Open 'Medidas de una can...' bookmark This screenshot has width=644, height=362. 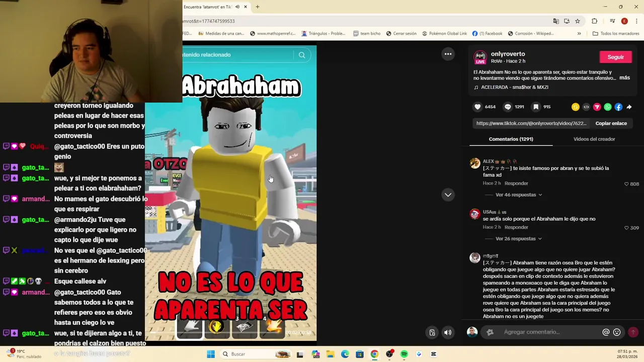(221, 34)
